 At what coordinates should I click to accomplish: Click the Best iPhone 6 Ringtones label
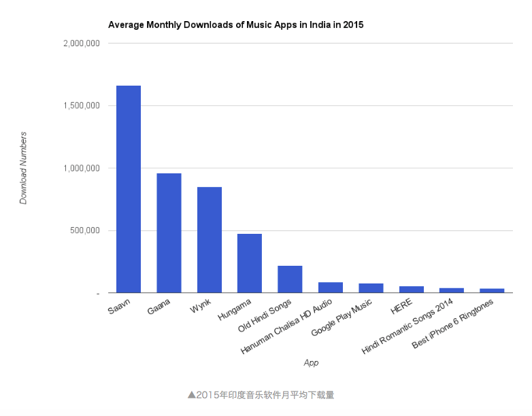(452, 324)
